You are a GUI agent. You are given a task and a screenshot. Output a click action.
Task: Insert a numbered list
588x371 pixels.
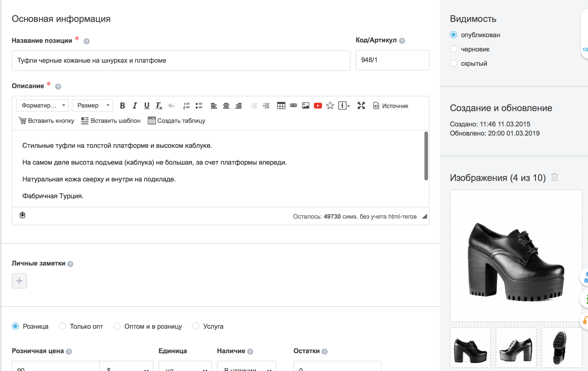(186, 105)
